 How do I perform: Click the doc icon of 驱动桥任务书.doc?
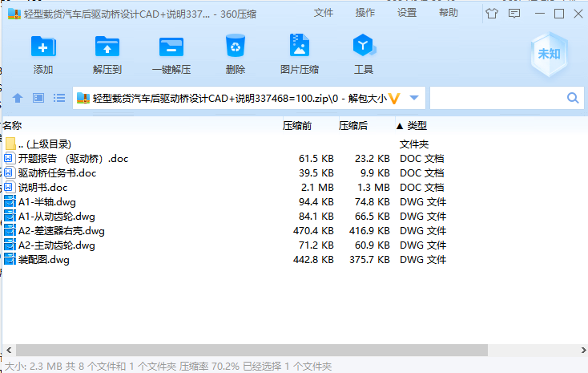10,172
